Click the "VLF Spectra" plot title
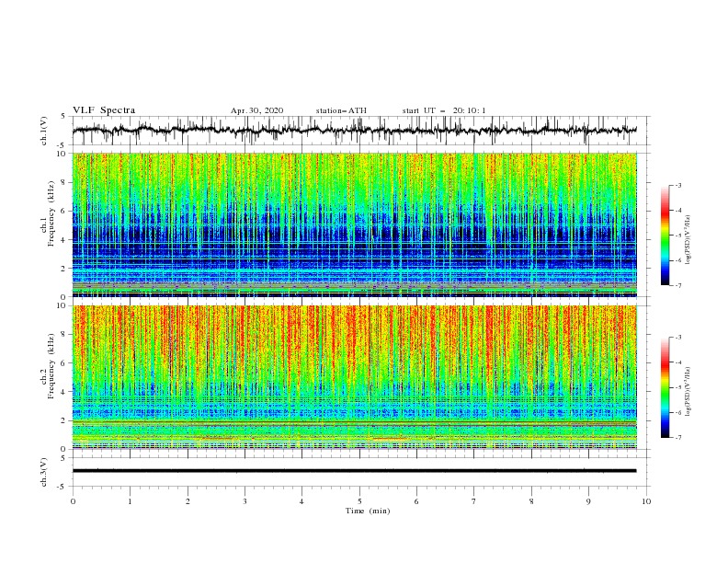728x563 pixels. [x=104, y=110]
